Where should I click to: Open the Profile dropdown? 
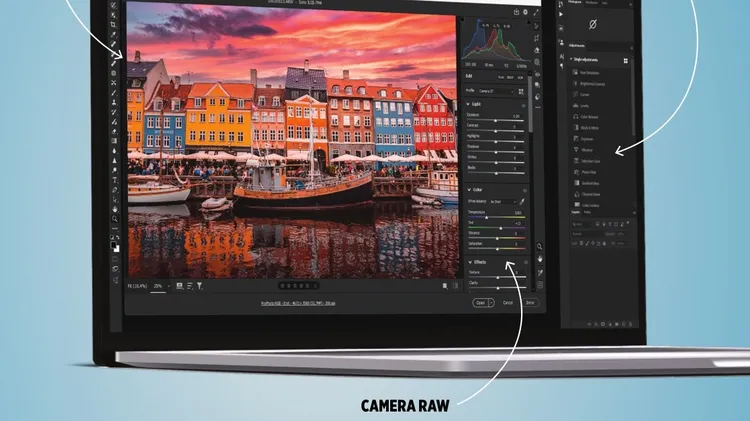click(x=498, y=91)
